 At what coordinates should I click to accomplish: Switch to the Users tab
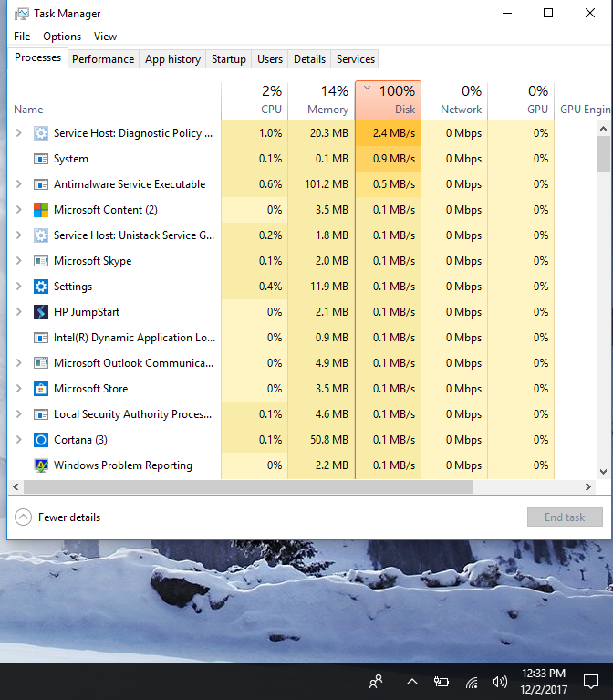[270, 59]
